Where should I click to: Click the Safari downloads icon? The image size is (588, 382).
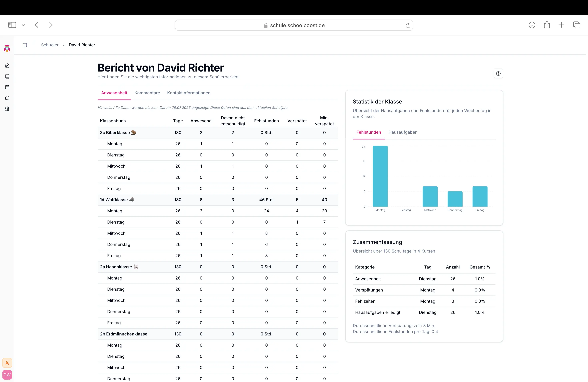coord(532,25)
